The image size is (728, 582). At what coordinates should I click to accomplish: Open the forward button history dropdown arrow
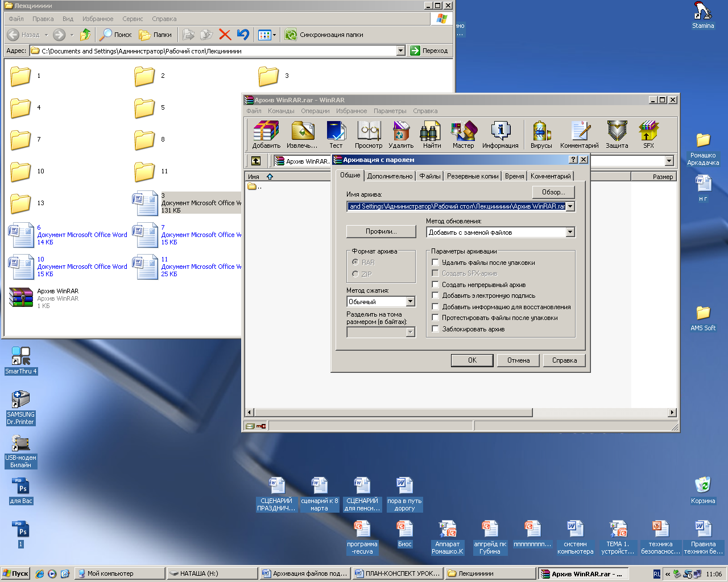tap(72, 35)
